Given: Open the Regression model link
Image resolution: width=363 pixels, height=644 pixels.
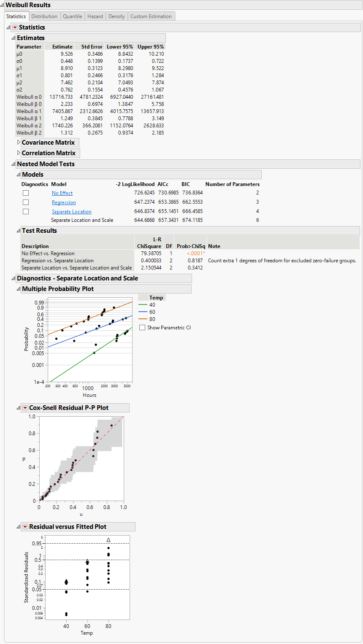Looking at the screenshot, I should [x=64, y=202].
